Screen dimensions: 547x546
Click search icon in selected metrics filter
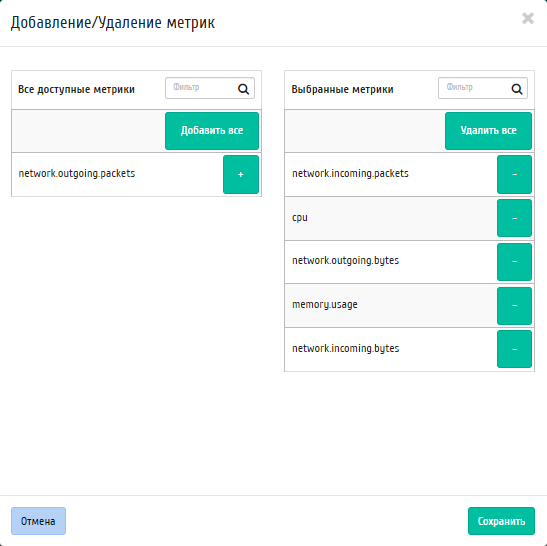[x=517, y=89]
